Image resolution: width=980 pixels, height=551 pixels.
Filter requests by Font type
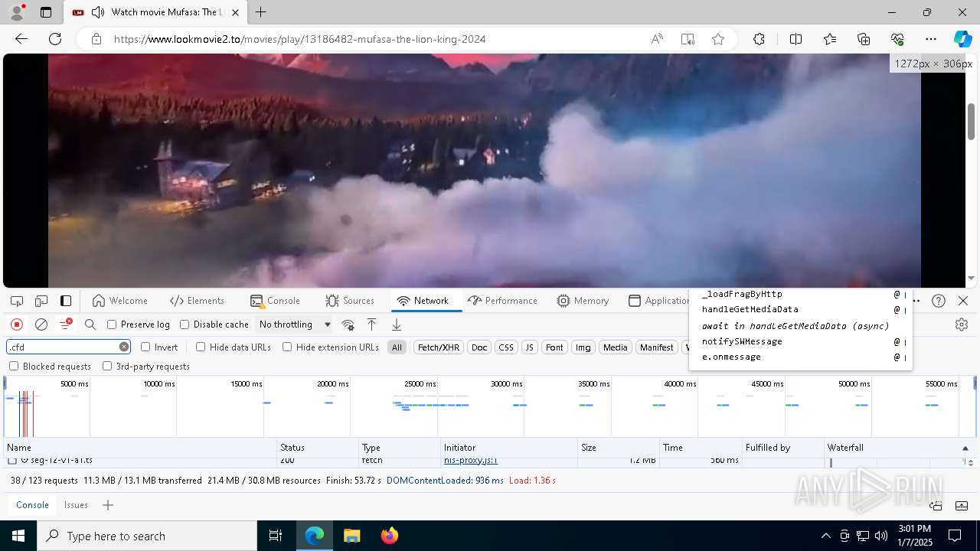point(554,347)
